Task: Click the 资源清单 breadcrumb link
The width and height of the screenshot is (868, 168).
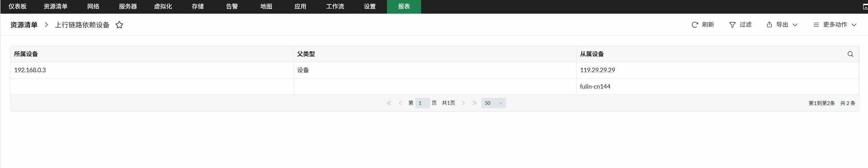Action: pos(24,25)
